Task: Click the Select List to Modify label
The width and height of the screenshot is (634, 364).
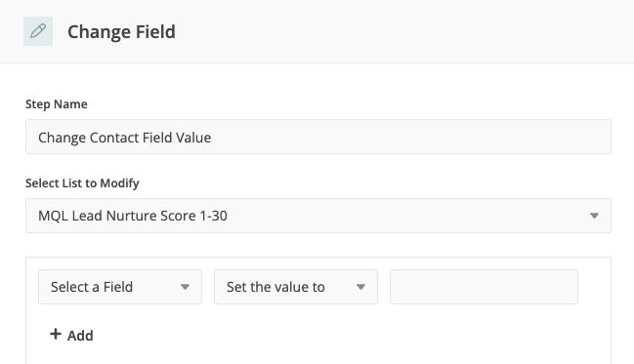Action: (x=82, y=183)
